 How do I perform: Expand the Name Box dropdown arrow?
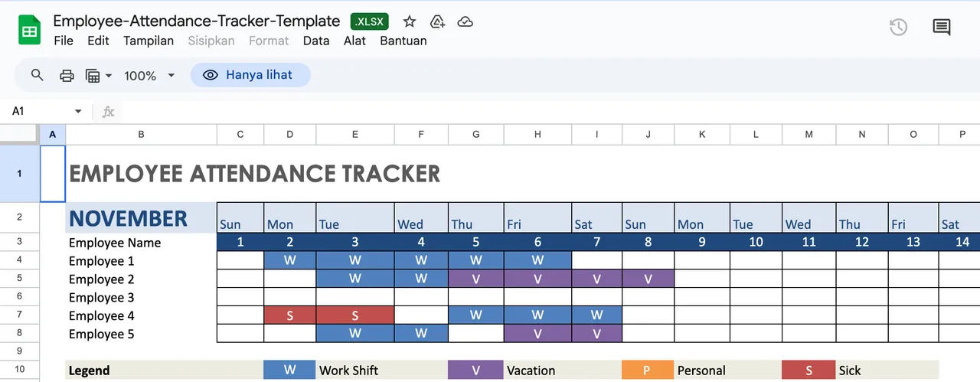pos(78,112)
